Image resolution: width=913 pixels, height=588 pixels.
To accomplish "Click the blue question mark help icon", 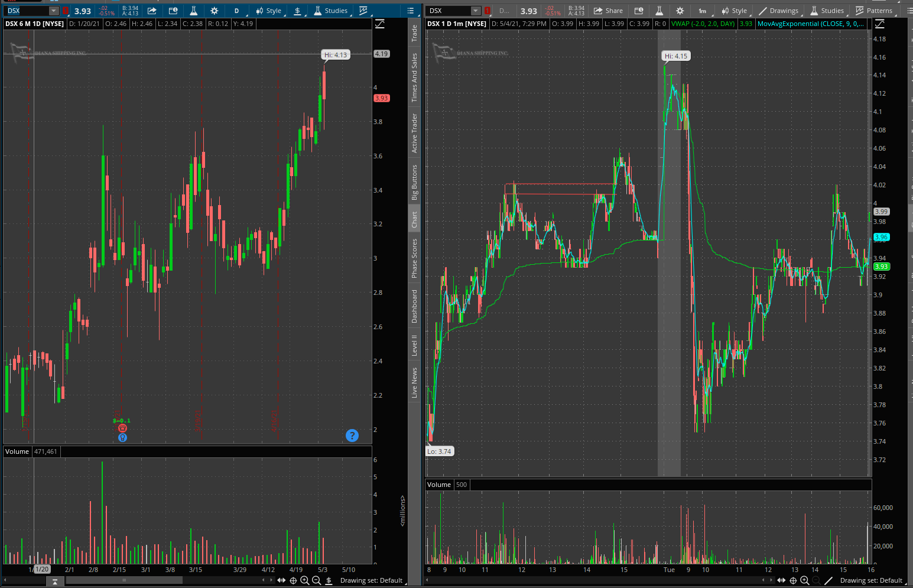I will [x=352, y=436].
